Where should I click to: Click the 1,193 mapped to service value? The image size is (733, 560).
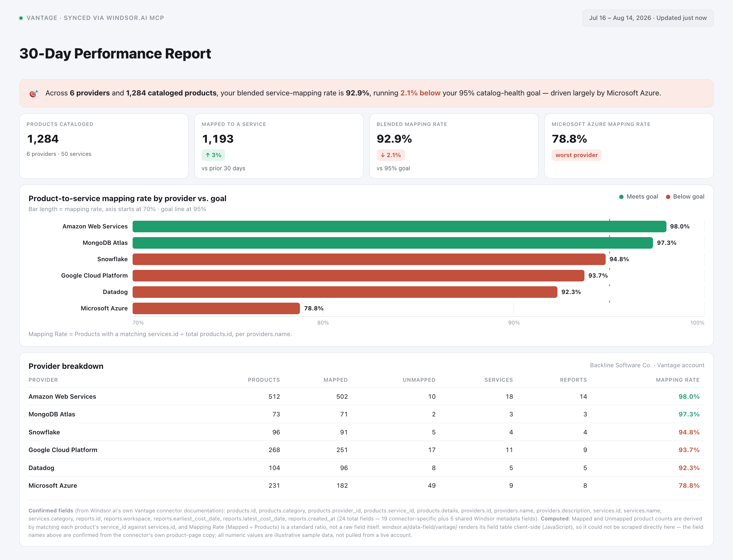(x=218, y=139)
